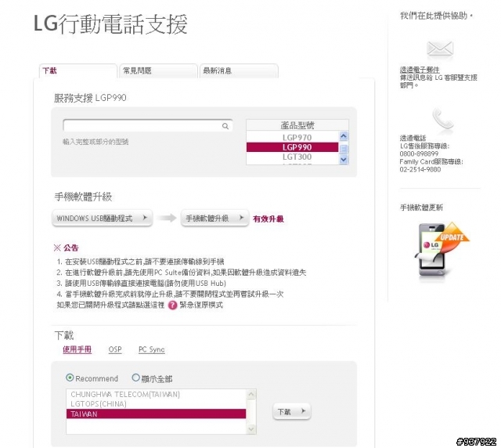Switch to the 下載 tab

(78, 71)
